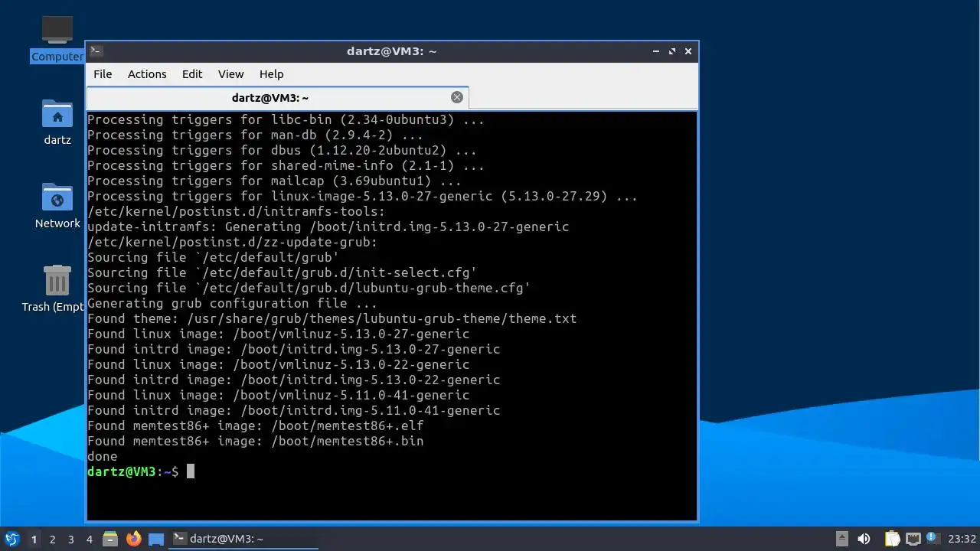The image size is (980, 551).
Task: Close the terminal window
Action: coord(688,51)
